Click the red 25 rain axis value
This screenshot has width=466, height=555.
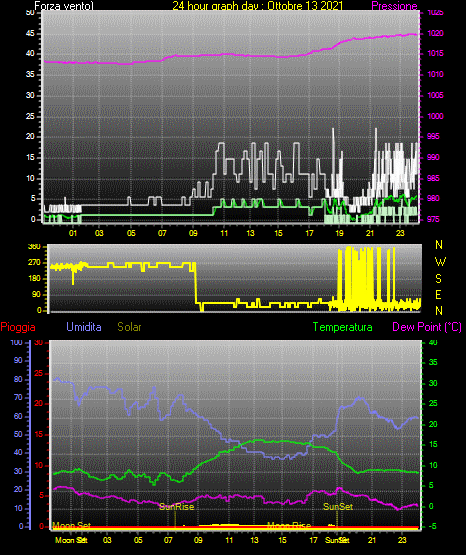39,373
